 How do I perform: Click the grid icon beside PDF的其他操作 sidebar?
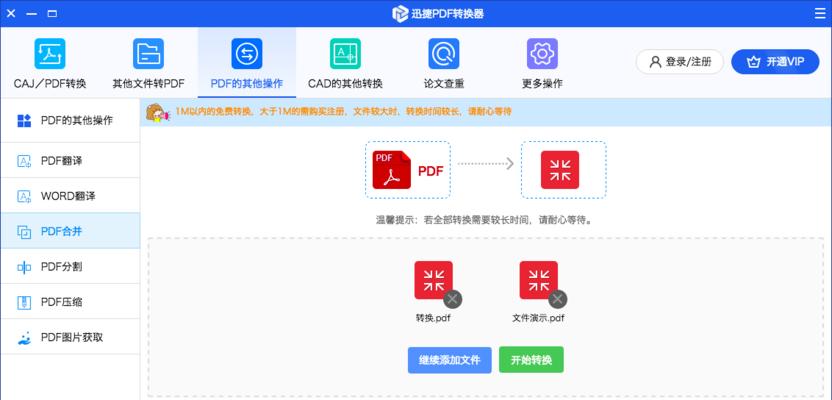click(24, 120)
